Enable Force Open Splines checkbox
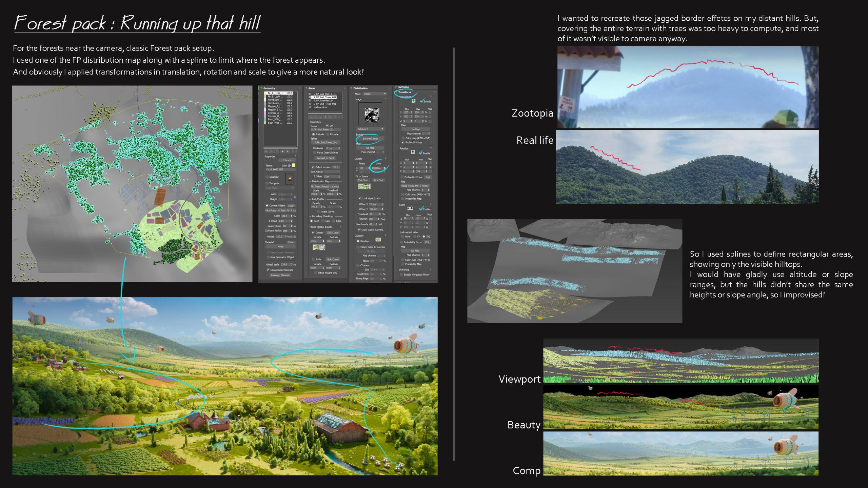Image resolution: width=868 pixels, height=488 pixels. point(314,152)
